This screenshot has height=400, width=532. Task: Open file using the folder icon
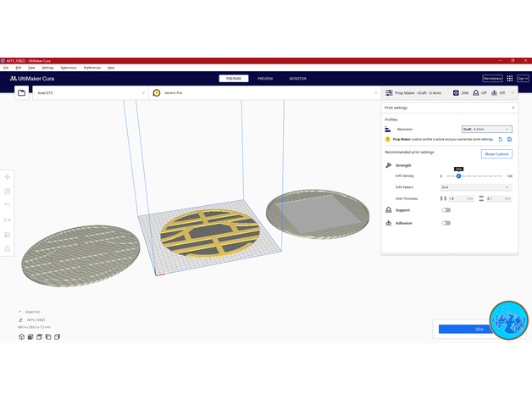(x=21, y=93)
